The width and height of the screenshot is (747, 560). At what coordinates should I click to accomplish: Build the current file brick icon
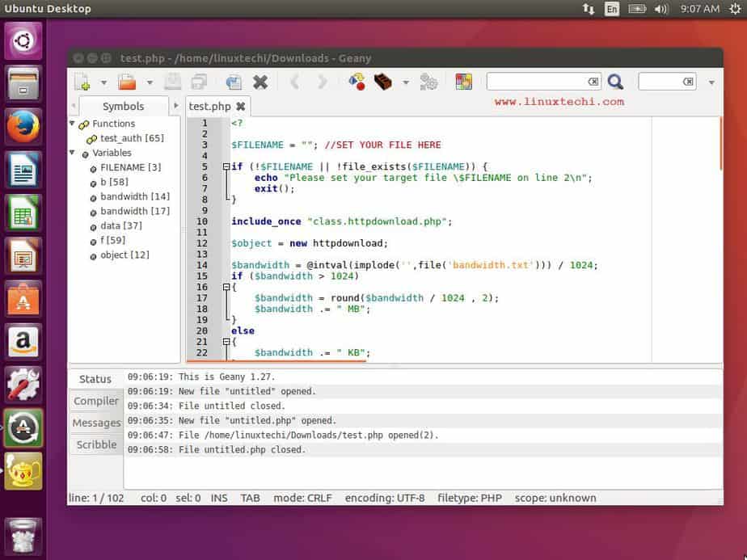[x=382, y=82]
